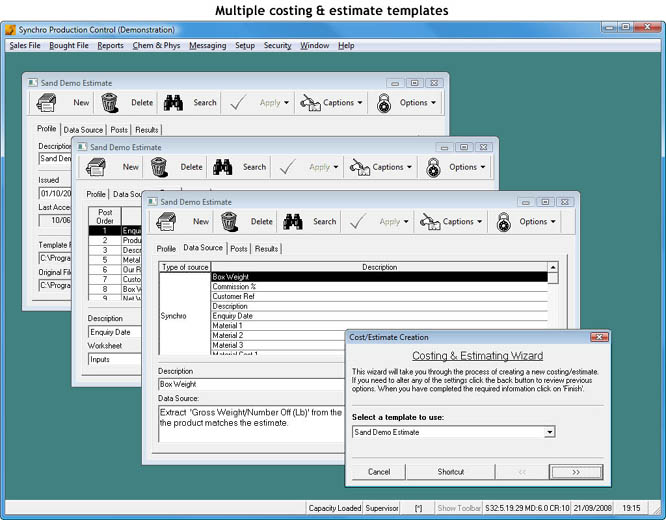Viewport: 666px width, 520px height.
Task: Close the Cost/Estimate Creation dialog
Action: coord(599,337)
